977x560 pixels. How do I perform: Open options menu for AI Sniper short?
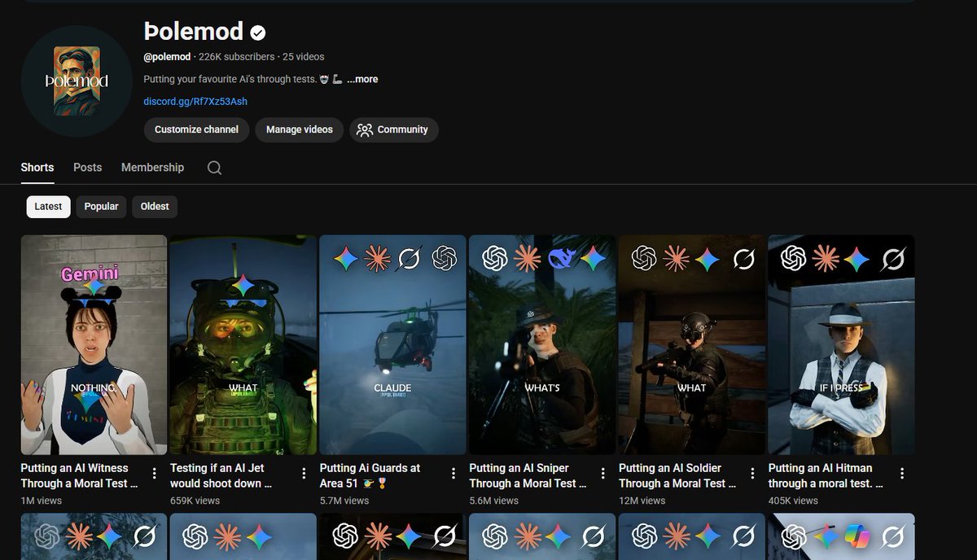click(x=602, y=474)
